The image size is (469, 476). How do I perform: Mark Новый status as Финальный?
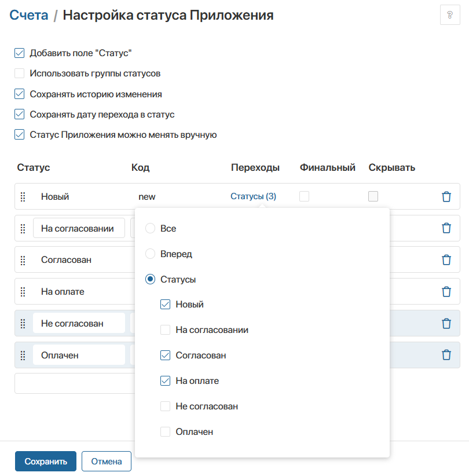pos(304,196)
